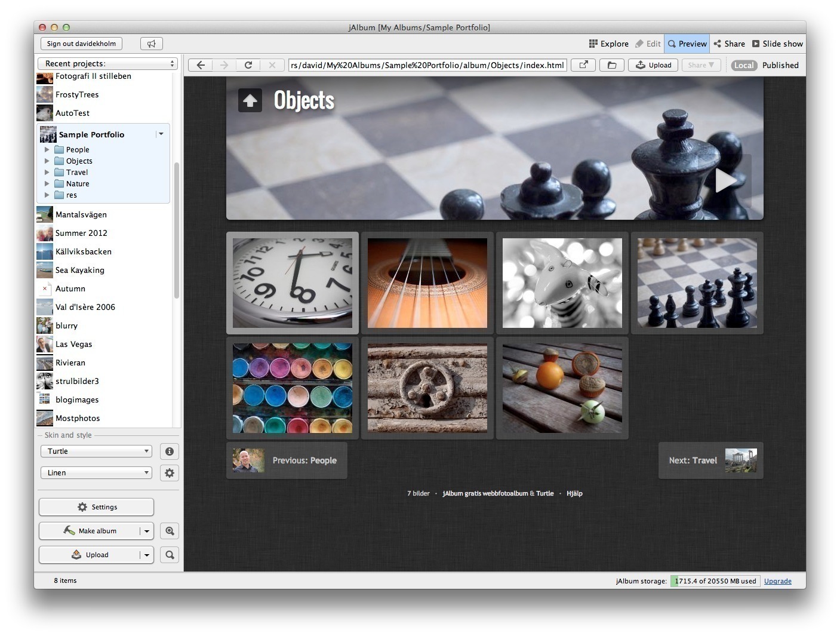Click the skin info icon
Viewport: 840px width, 636px height.
coord(170,451)
